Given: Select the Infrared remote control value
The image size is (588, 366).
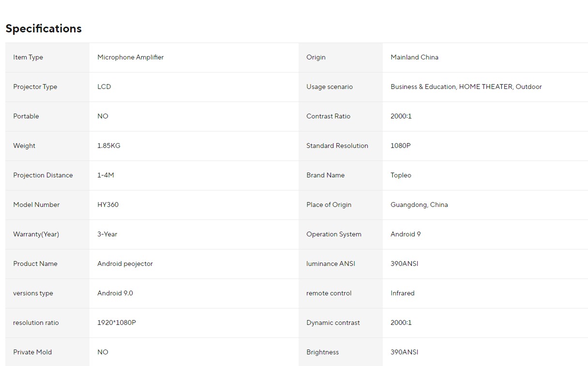Looking at the screenshot, I should [402, 293].
